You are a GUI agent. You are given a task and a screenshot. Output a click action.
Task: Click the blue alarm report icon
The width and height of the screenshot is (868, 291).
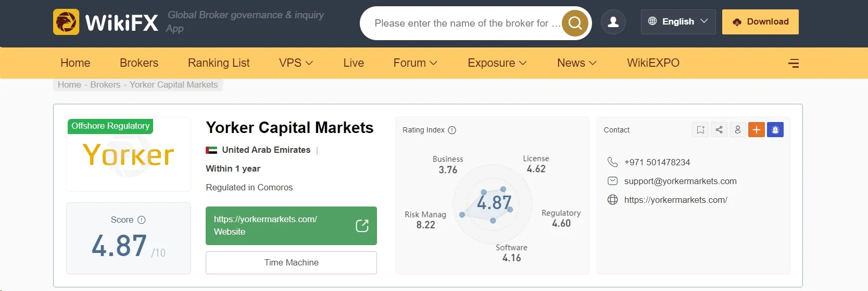pos(775,130)
